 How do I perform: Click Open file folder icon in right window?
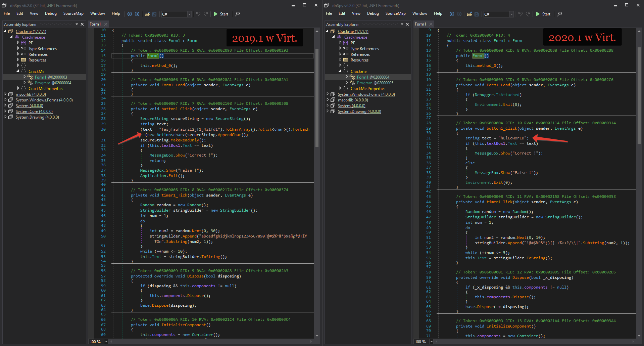[x=469, y=14]
